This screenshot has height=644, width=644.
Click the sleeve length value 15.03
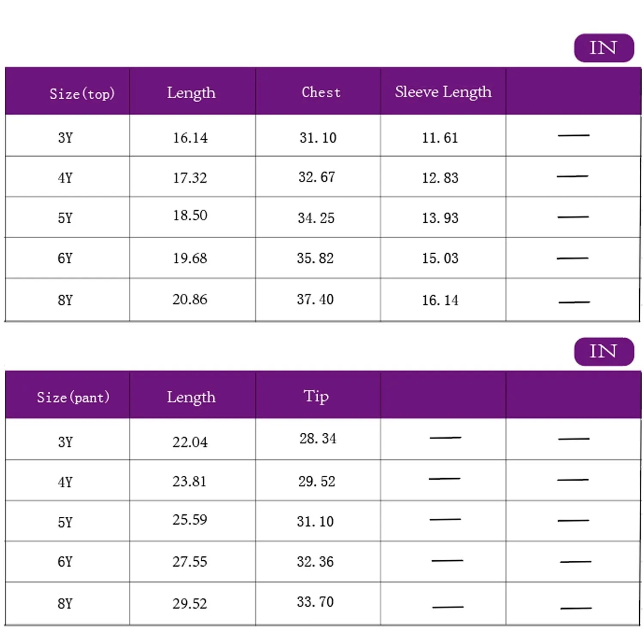click(x=440, y=258)
